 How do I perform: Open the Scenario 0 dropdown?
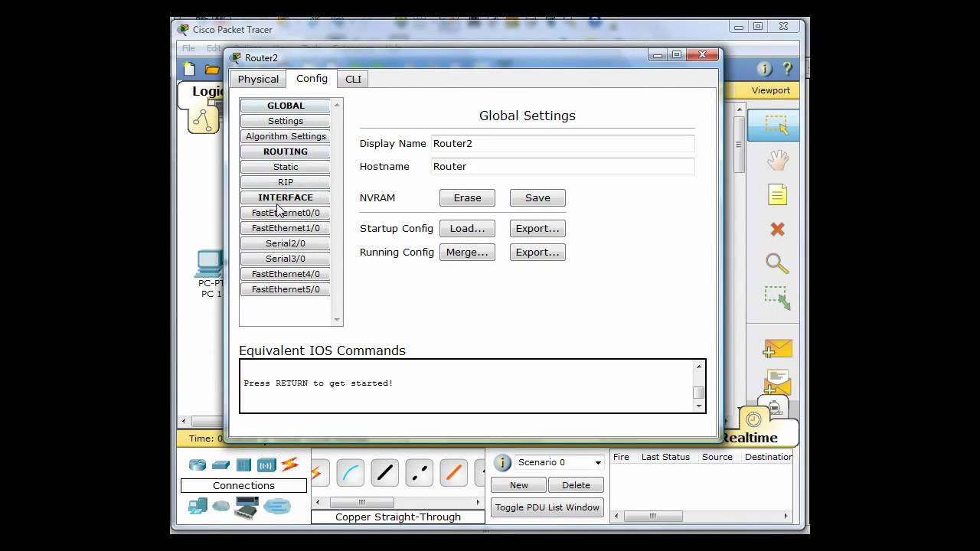[x=560, y=462]
